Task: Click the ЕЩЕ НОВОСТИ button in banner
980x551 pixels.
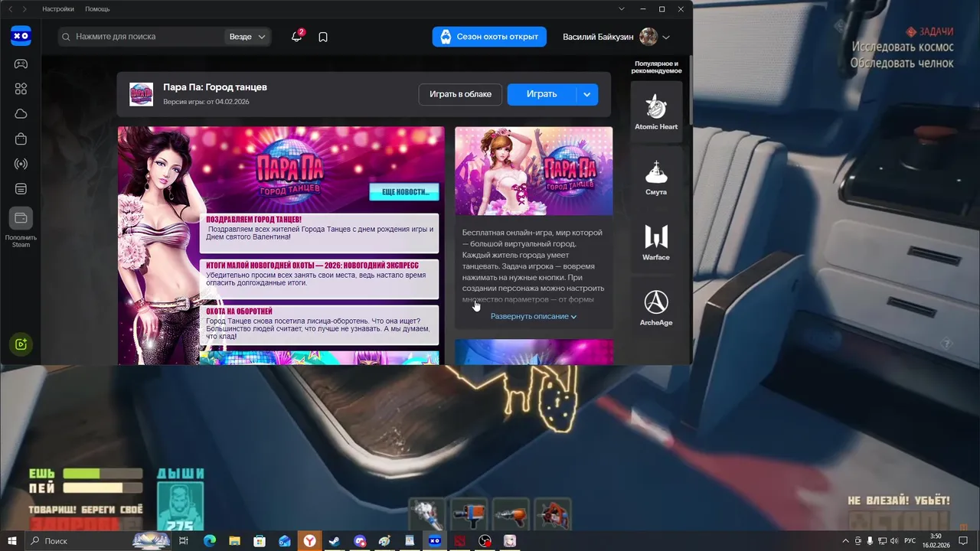Action: point(404,192)
